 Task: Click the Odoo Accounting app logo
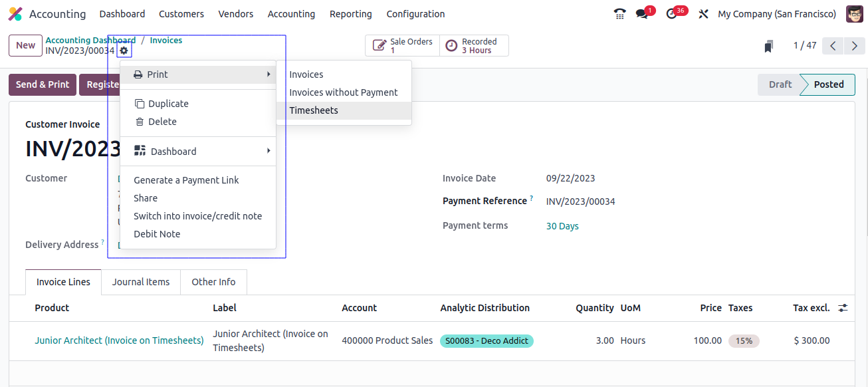[15, 14]
